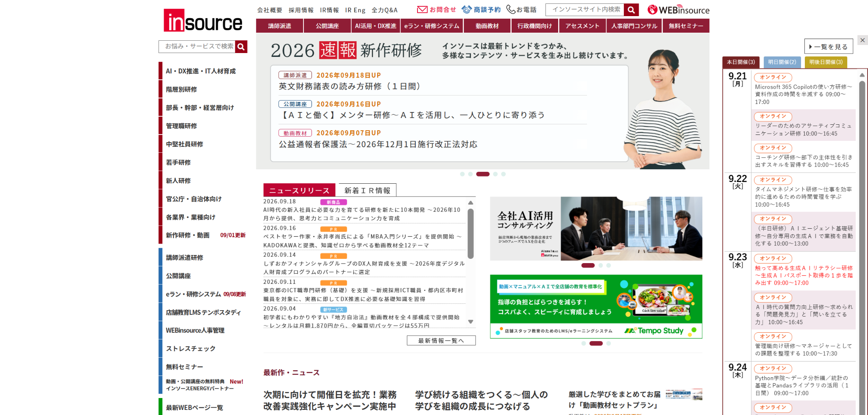Open the 無料セミナー navigation menu
The width and height of the screenshot is (868, 415).
(x=686, y=26)
